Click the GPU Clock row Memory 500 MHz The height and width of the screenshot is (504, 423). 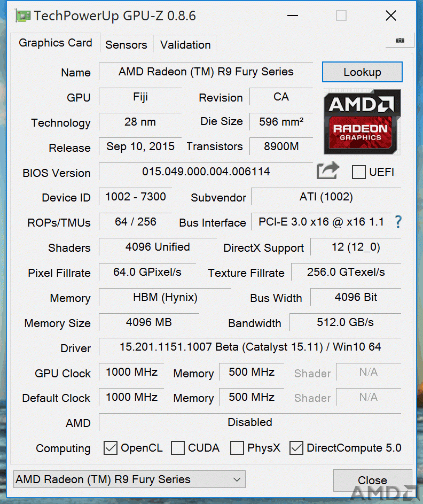(x=252, y=372)
